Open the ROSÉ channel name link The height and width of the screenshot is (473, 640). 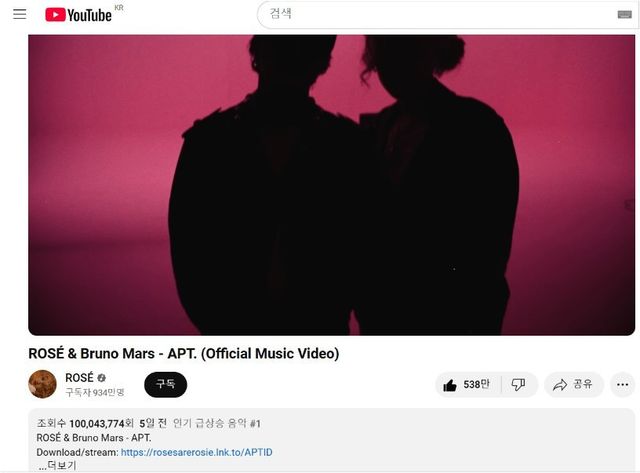[x=80, y=378]
